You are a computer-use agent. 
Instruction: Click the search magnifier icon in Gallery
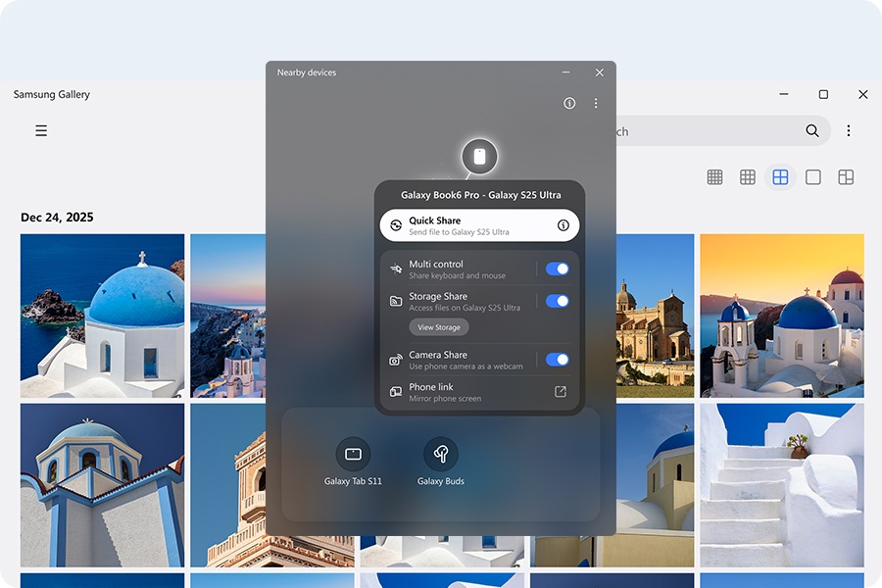click(812, 130)
